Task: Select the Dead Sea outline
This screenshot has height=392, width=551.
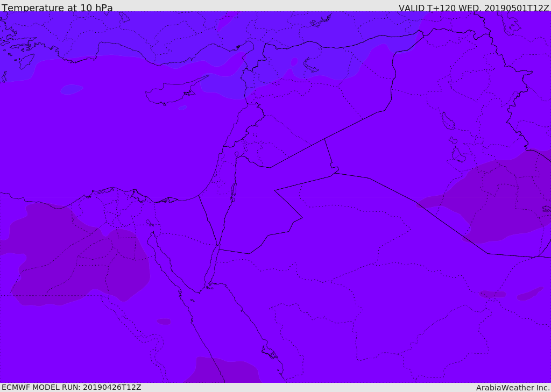Action: coord(234,192)
